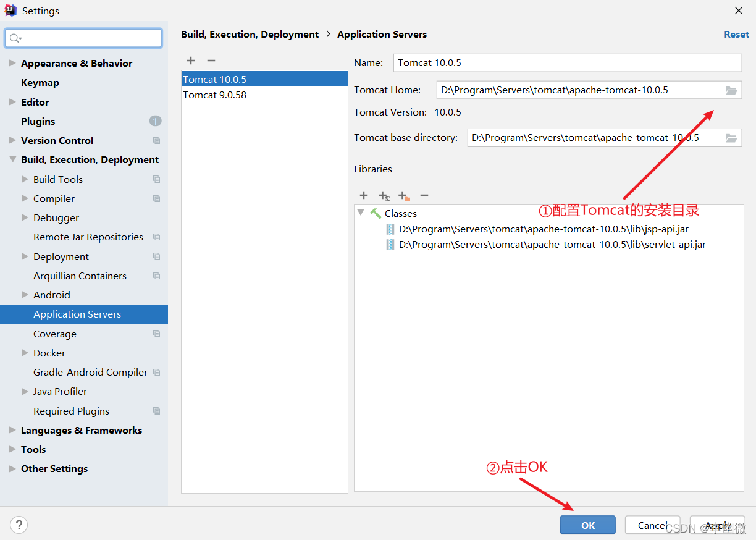Browse folder for Tomcat Home path

tap(731, 90)
